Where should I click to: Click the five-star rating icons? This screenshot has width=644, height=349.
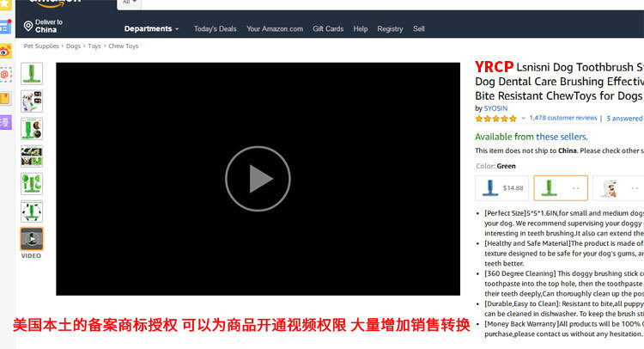495,119
